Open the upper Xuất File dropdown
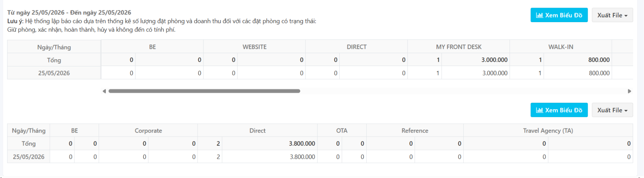The height and width of the screenshot is (178, 644). [612, 15]
